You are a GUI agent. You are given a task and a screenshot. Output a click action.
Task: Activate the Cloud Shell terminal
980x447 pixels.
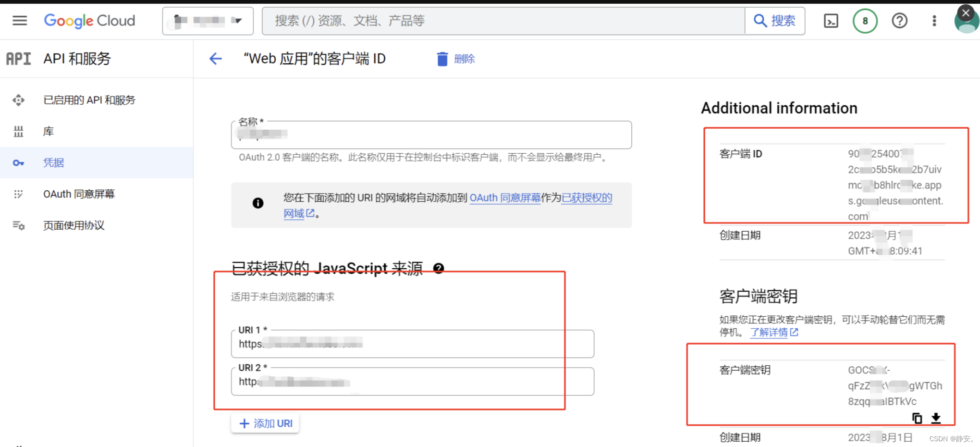click(x=831, y=20)
